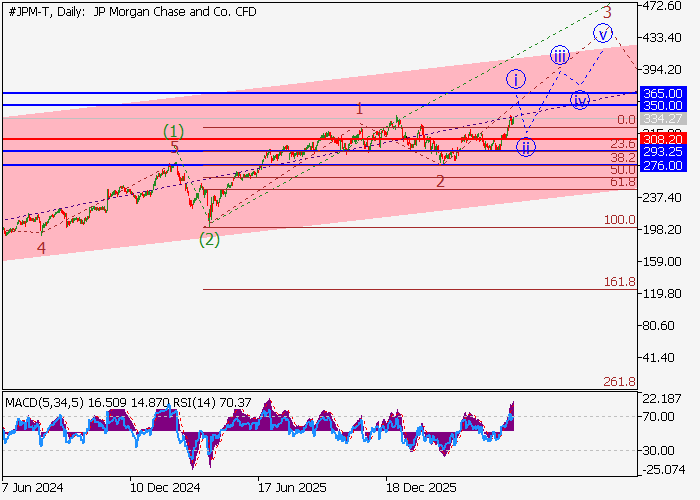Click the brown wave 3 label at top
The width and height of the screenshot is (700, 500).
tap(607, 12)
